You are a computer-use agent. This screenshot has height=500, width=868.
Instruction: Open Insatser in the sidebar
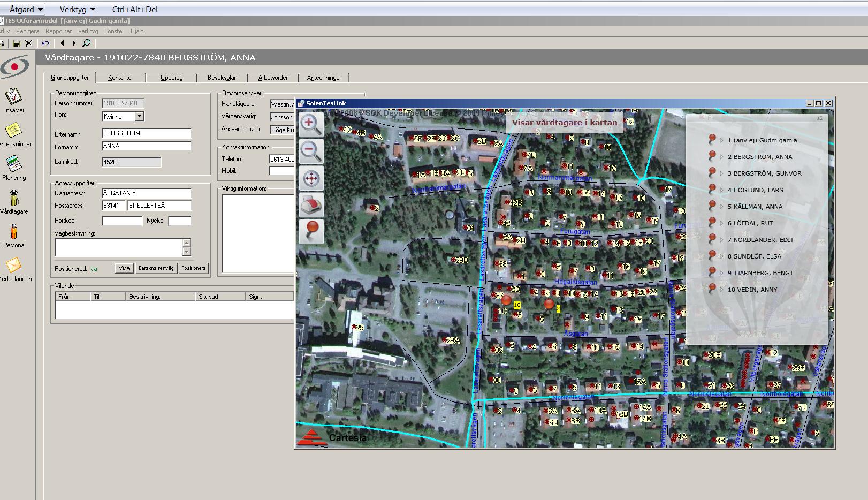point(14,100)
